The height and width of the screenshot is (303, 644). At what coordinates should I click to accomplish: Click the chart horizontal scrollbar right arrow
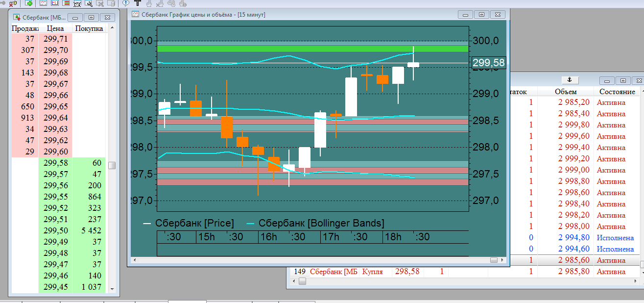pos(503,260)
